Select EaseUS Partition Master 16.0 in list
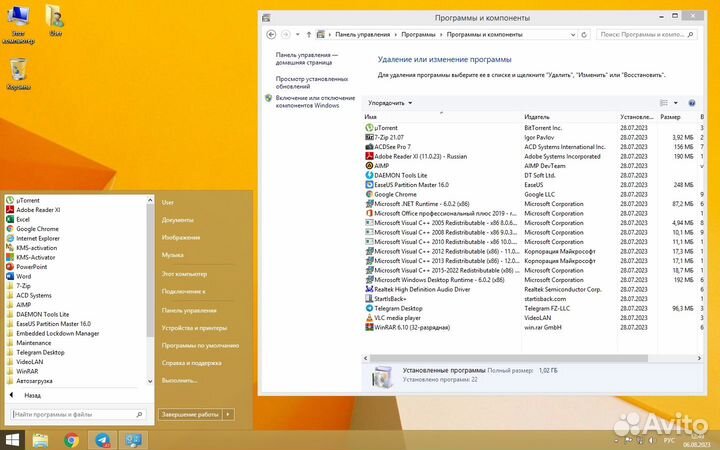This screenshot has height=450, width=720. 533,185
